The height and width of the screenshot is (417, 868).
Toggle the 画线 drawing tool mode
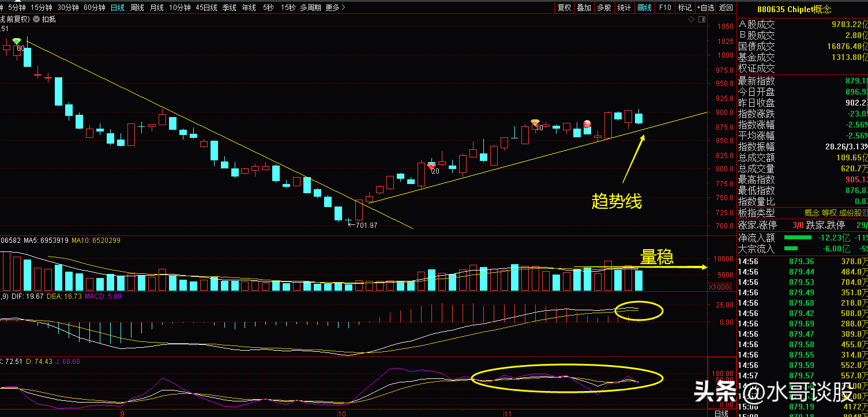[644, 7]
